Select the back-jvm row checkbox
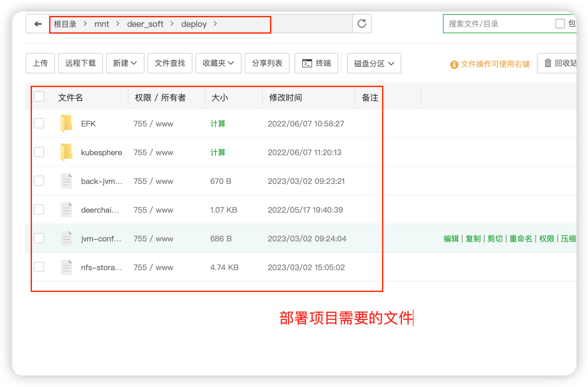Viewport: 588px width, 387px height. point(39,181)
